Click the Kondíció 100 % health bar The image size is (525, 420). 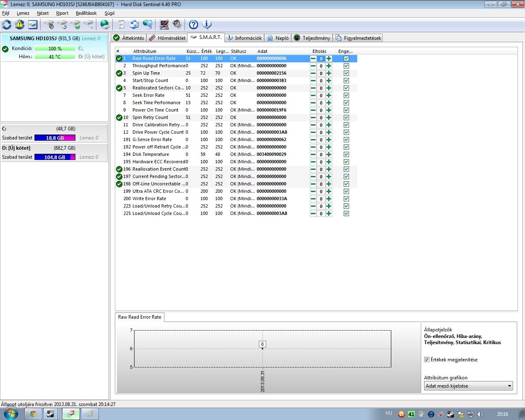point(55,48)
